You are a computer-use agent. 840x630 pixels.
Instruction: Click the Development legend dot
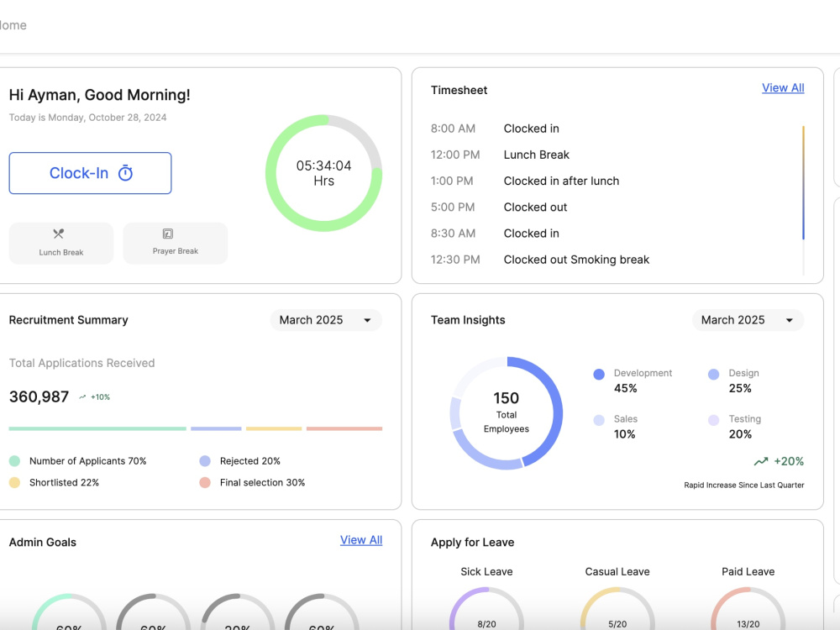[x=599, y=375]
